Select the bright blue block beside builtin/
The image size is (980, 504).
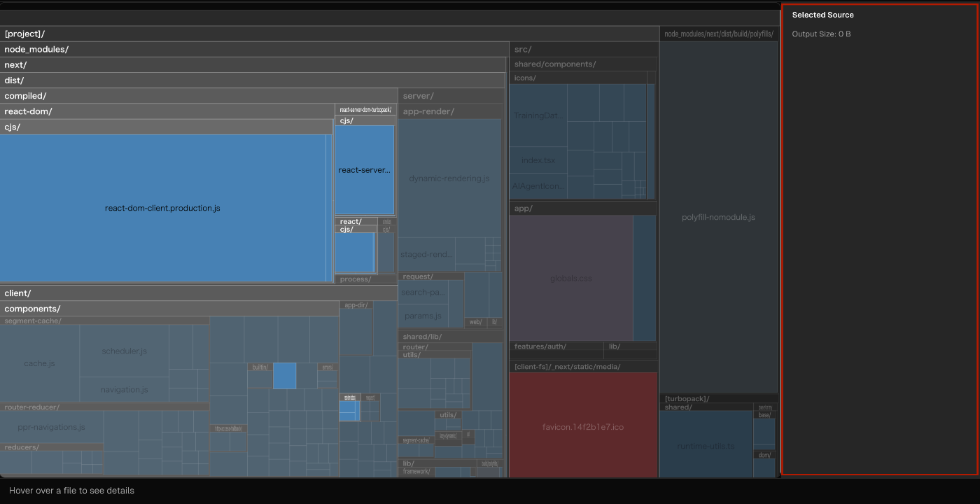click(x=284, y=376)
